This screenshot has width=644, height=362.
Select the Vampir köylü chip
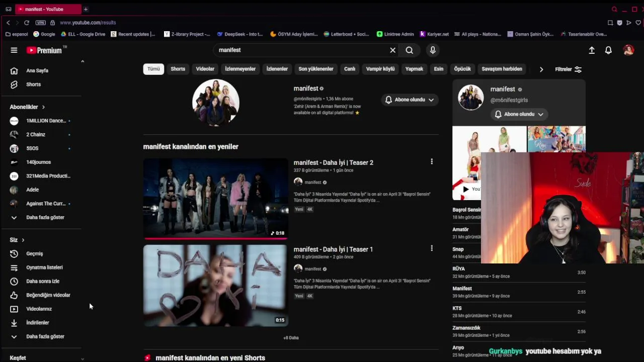[380, 69]
